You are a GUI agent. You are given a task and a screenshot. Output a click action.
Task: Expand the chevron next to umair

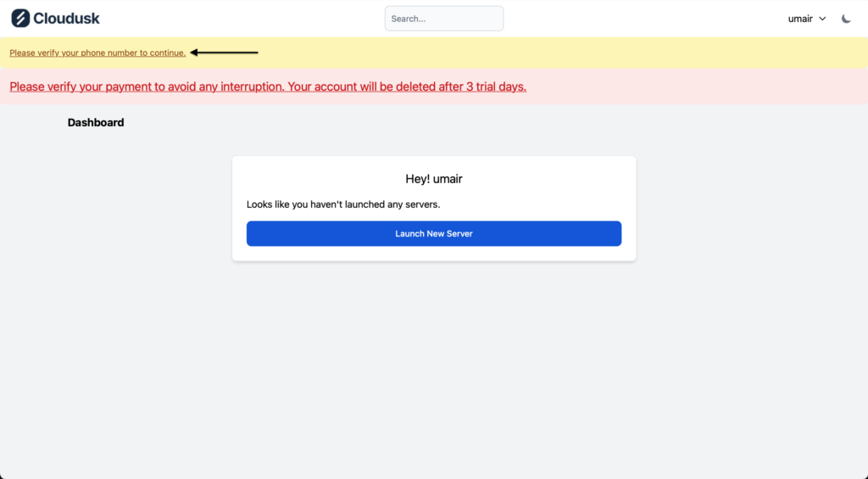[822, 19]
